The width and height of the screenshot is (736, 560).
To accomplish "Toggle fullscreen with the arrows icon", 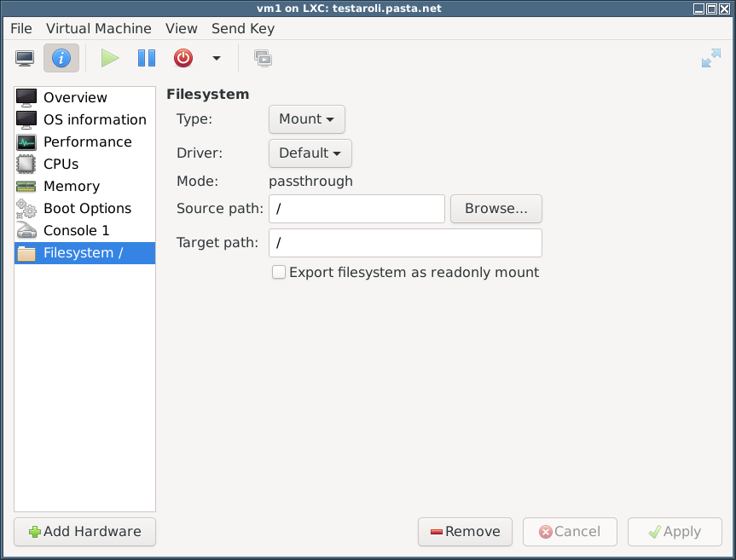I will coord(711,58).
